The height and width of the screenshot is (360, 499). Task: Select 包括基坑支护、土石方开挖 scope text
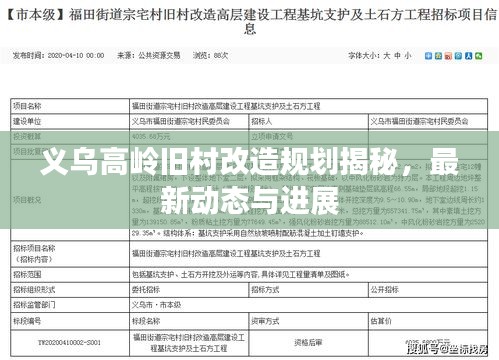[240, 274]
